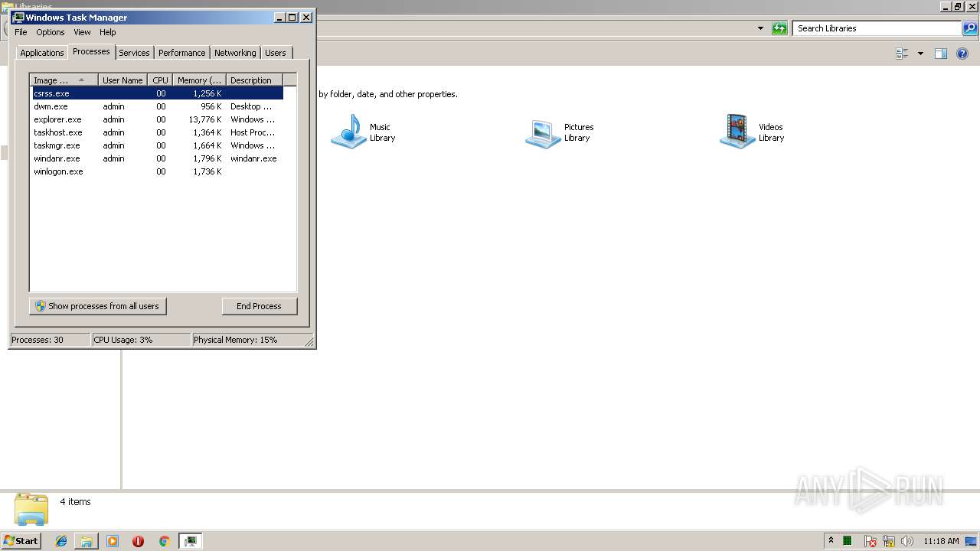Click the Task Manager title bar icon

[x=18, y=17]
